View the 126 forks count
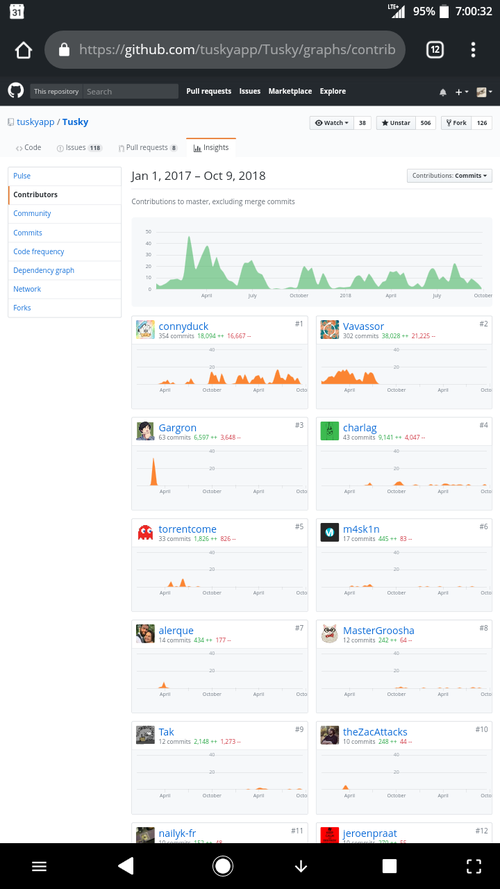 tap(482, 123)
